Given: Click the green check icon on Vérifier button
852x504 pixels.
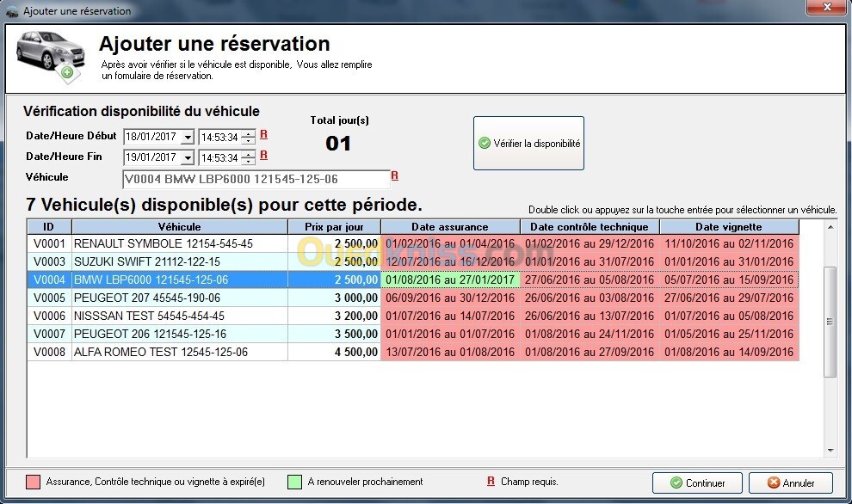Looking at the screenshot, I should pyautogui.click(x=485, y=144).
